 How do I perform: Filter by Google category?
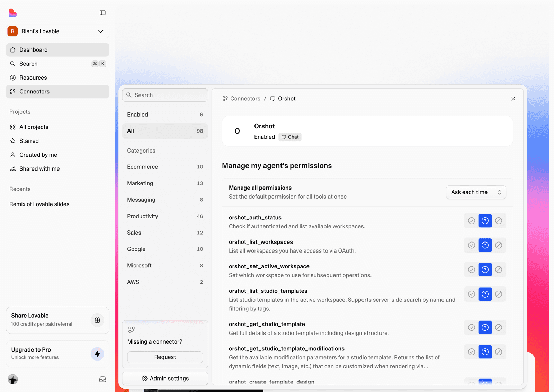165,249
